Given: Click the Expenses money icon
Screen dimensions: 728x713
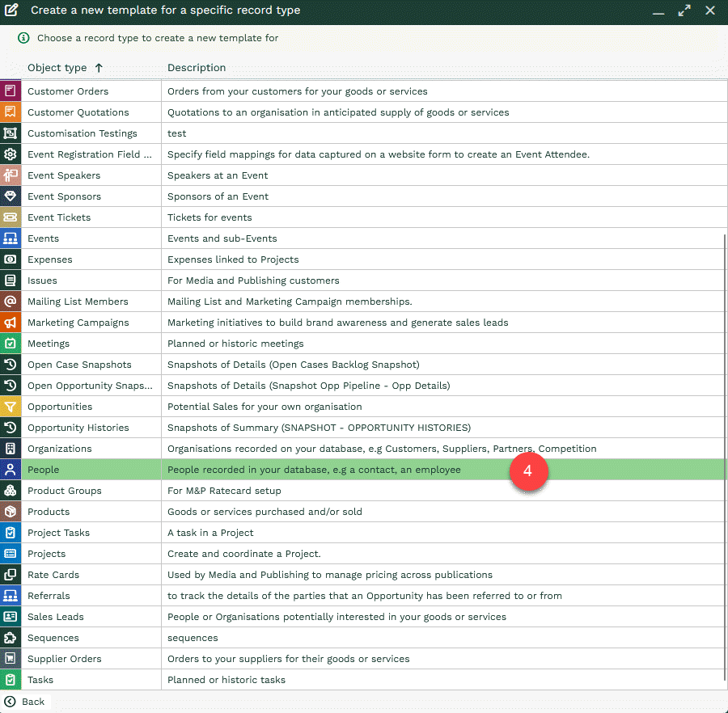Looking at the screenshot, I should 11,259.
